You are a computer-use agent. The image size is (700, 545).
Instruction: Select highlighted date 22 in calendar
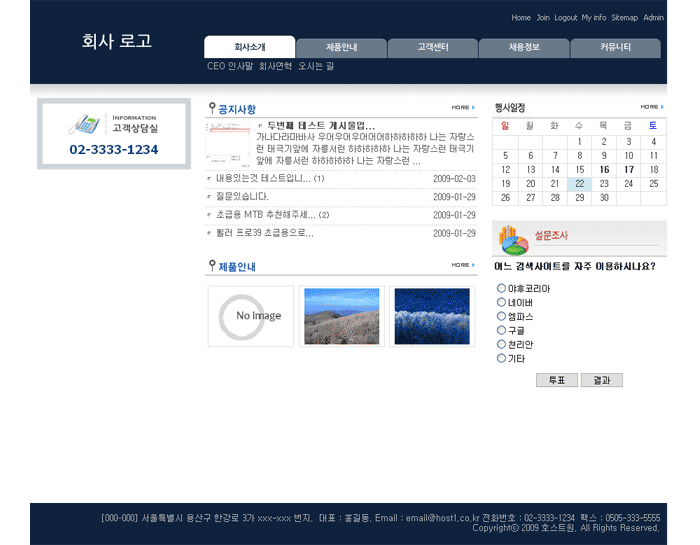(x=579, y=184)
